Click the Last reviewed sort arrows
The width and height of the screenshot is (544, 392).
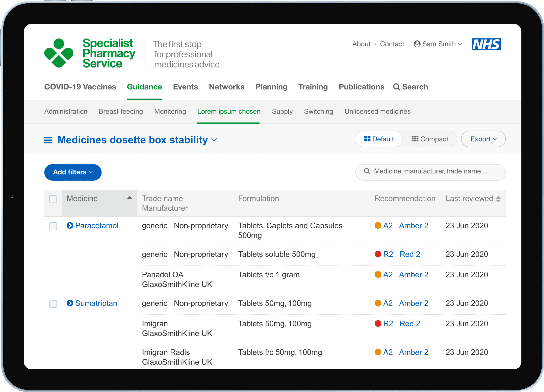pos(498,199)
